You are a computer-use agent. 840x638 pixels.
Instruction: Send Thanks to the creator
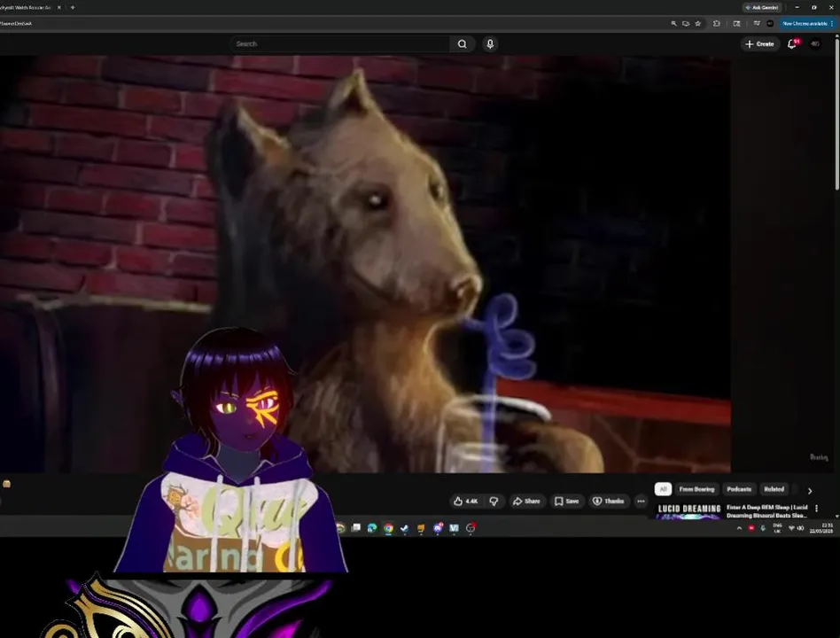coord(608,501)
